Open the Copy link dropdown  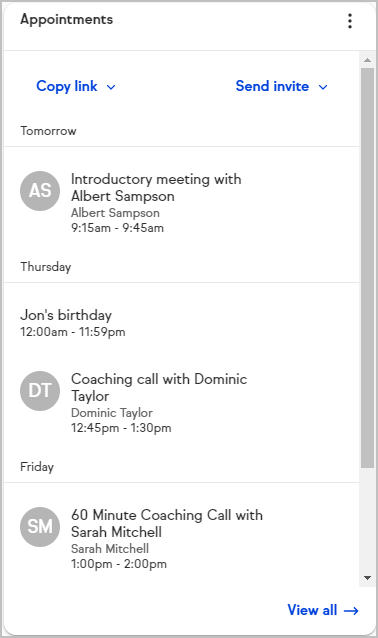point(76,86)
